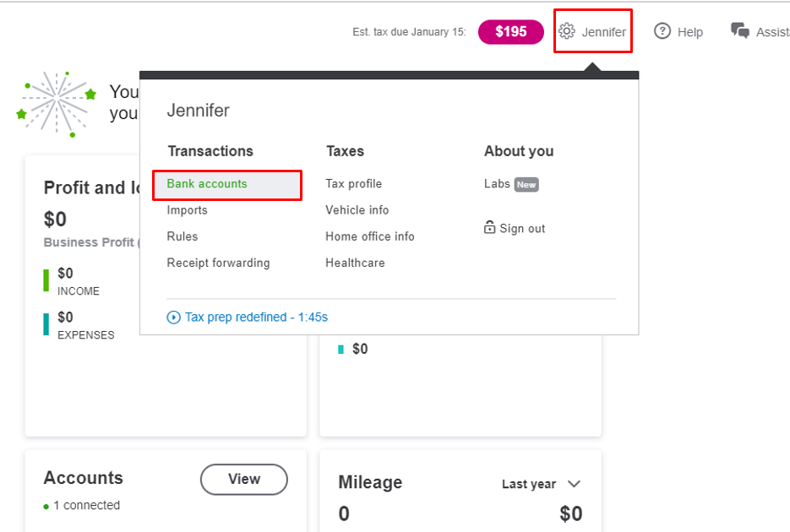This screenshot has width=790, height=532.
Task: Click the fireworks celebration icon
Action: pos(55,102)
